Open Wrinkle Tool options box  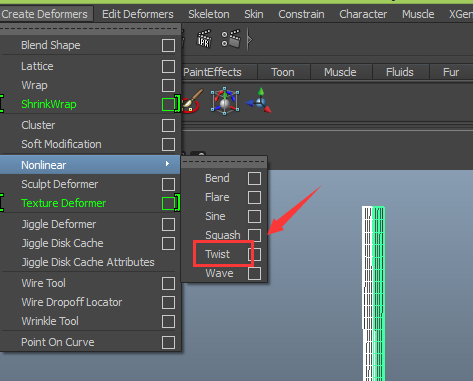tap(168, 321)
